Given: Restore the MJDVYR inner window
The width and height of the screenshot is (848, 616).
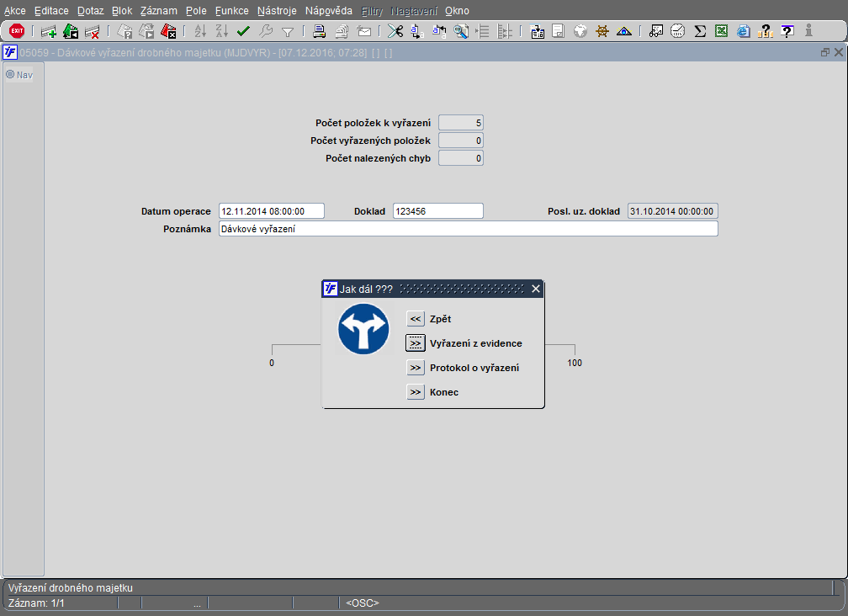Looking at the screenshot, I should [x=824, y=52].
